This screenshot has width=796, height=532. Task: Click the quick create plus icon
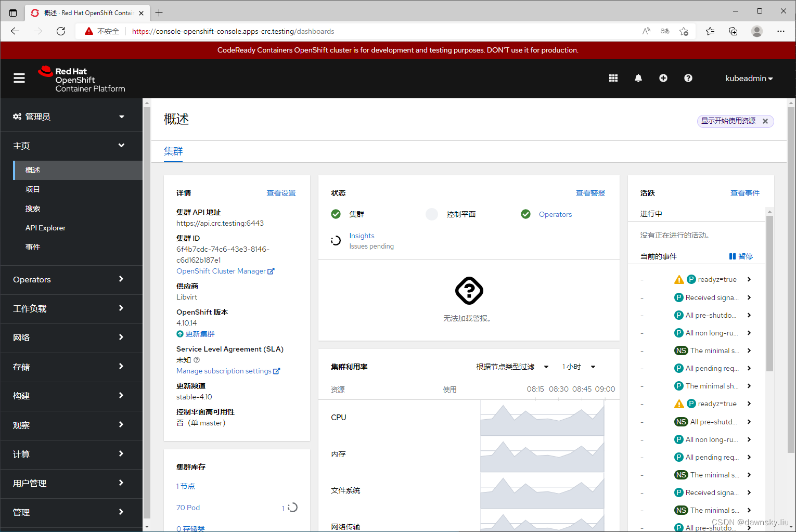coord(663,78)
